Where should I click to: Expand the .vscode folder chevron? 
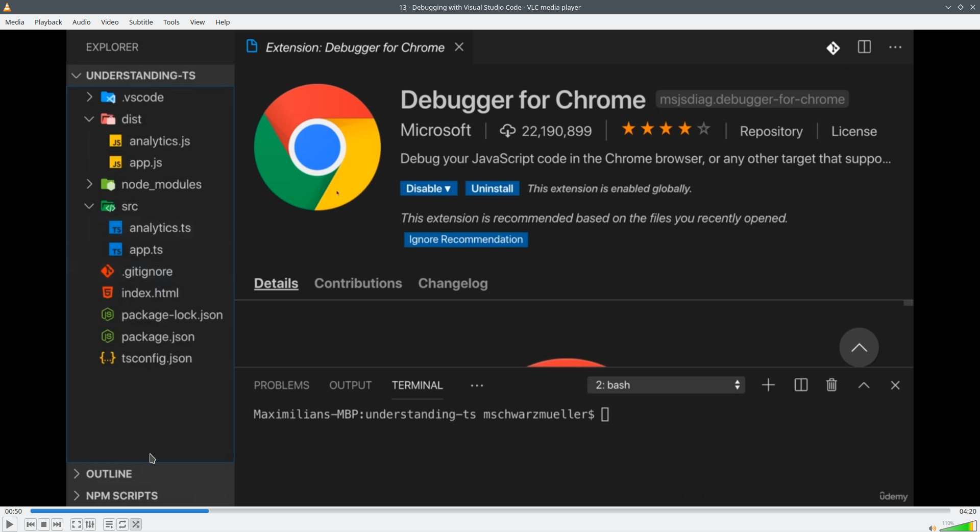tap(89, 97)
